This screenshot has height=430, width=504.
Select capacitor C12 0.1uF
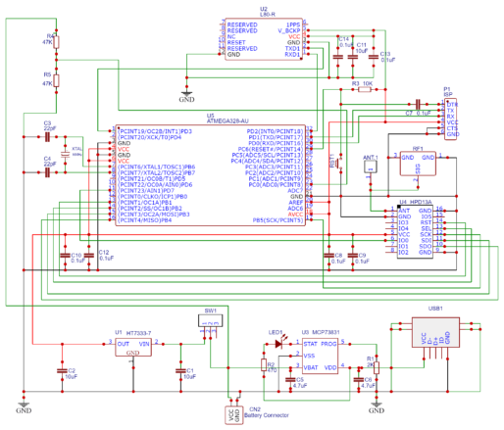[x=89, y=256]
